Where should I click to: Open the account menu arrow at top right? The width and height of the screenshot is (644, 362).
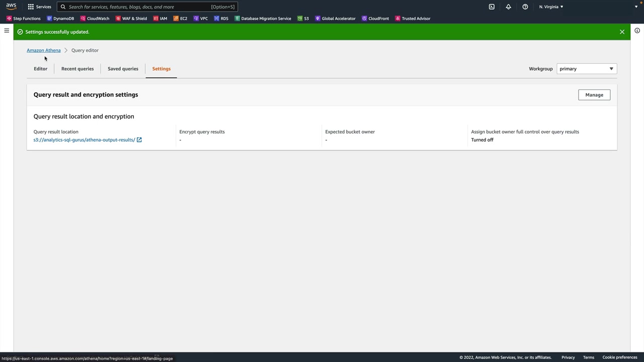tap(636, 7)
